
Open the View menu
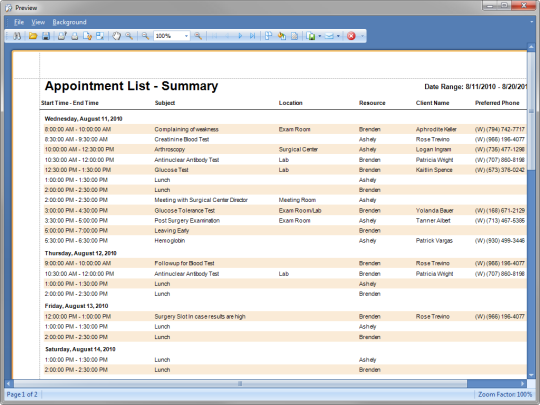point(38,22)
